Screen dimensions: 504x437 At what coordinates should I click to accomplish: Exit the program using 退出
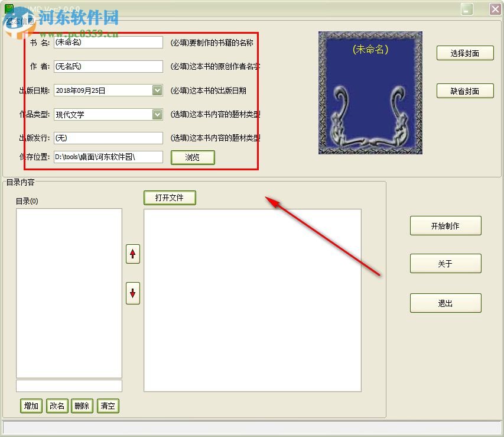(x=446, y=303)
